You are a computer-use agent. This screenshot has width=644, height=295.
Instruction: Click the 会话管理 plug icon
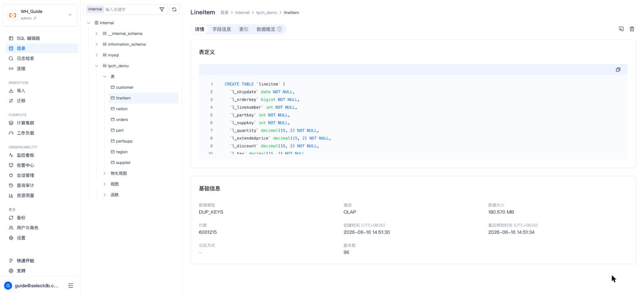pos(11,175)
